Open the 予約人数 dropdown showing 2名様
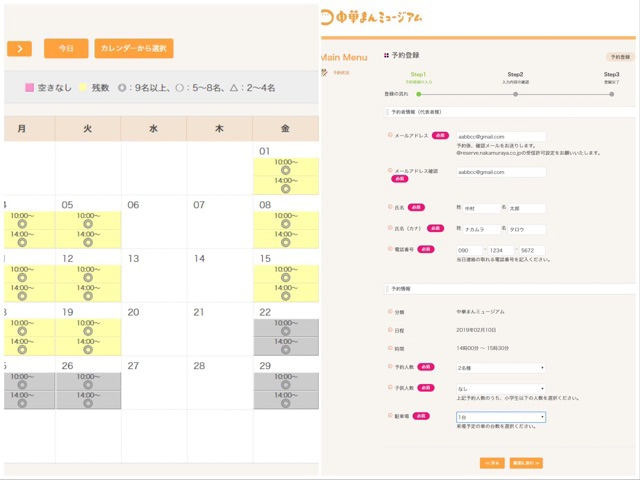 [x=501, y=368]
